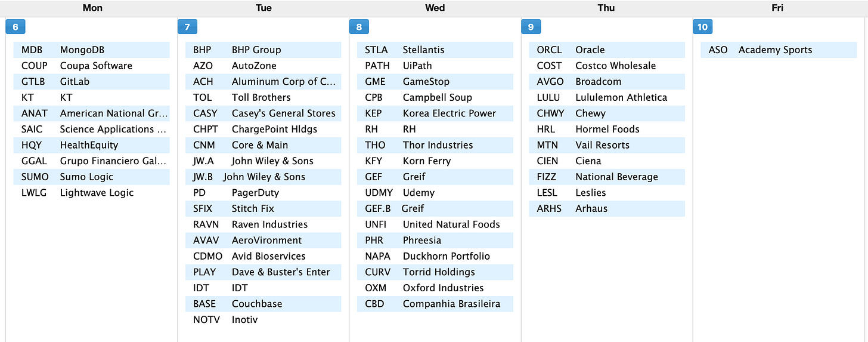
Task: Select the GEF Greif row
Action: (x=435, y=177)
